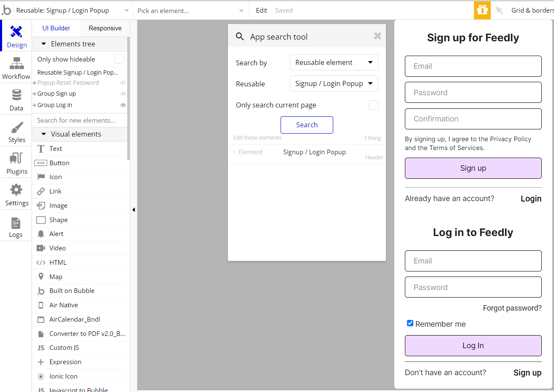Screen dimensions: 554x392
Task: Open the Reusable dropdown in search tool
Action: coord(334,83)
